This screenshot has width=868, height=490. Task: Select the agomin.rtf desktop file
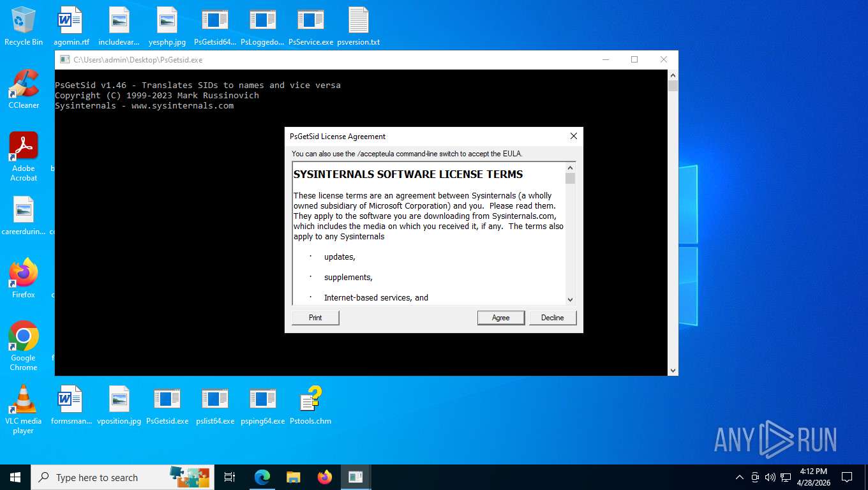(71, 26)
